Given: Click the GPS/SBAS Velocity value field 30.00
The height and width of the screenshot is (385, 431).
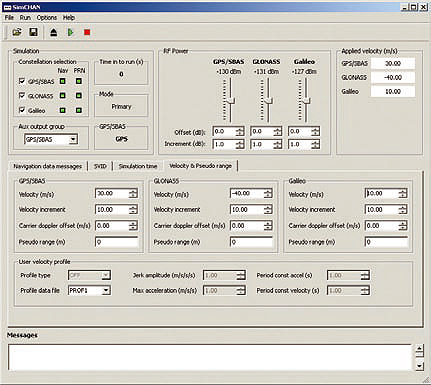Looking at the screenshot, I should pyautogui.click(x=112, y=194).
